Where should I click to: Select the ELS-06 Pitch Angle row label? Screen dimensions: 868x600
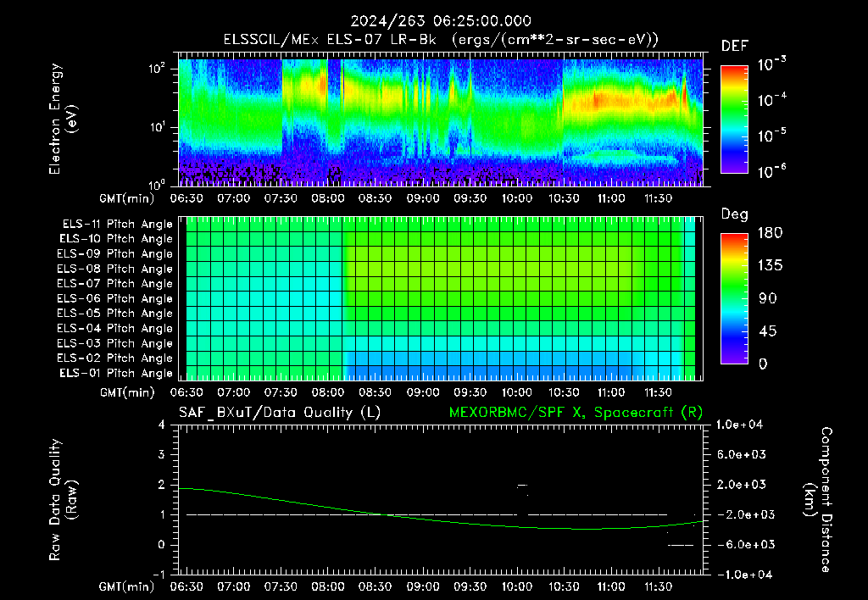(x=115, y=298)
